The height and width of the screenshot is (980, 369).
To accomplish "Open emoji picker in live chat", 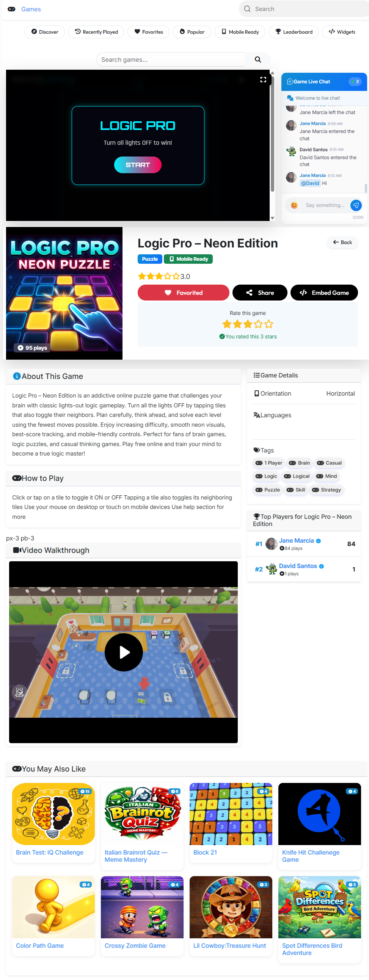I will [x=294, y=205].
